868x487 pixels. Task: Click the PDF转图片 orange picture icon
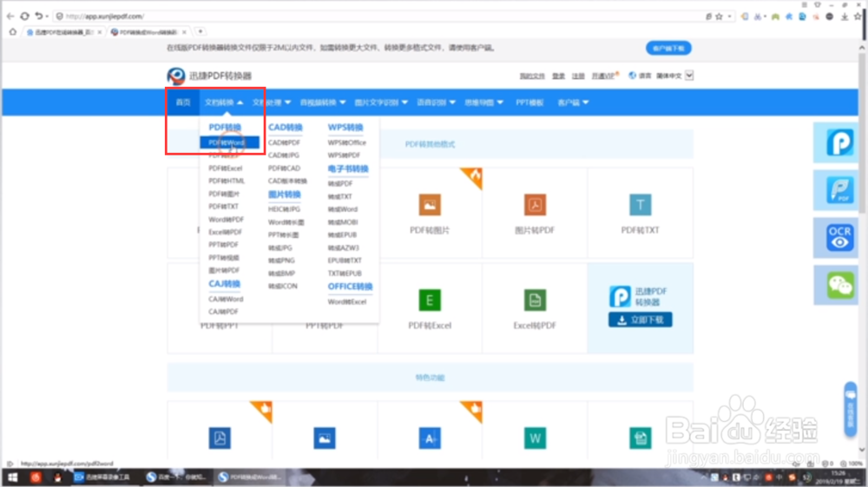[x=430, y=205]
